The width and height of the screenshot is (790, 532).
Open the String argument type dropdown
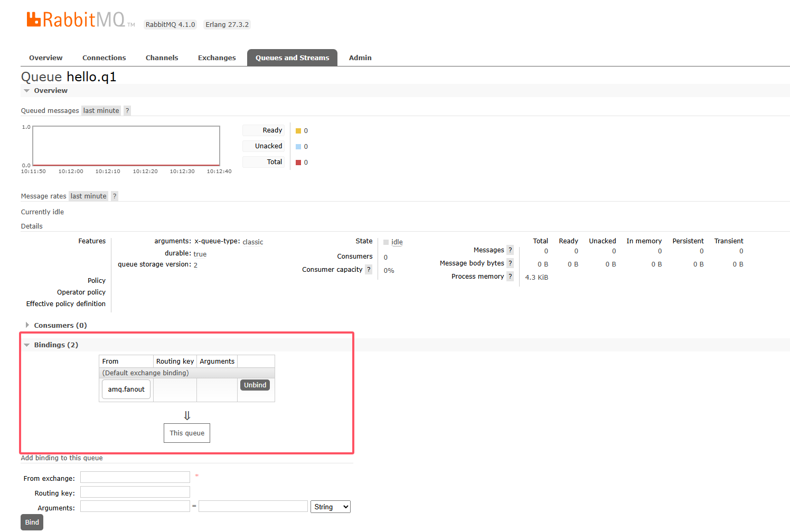coord(331,507)
